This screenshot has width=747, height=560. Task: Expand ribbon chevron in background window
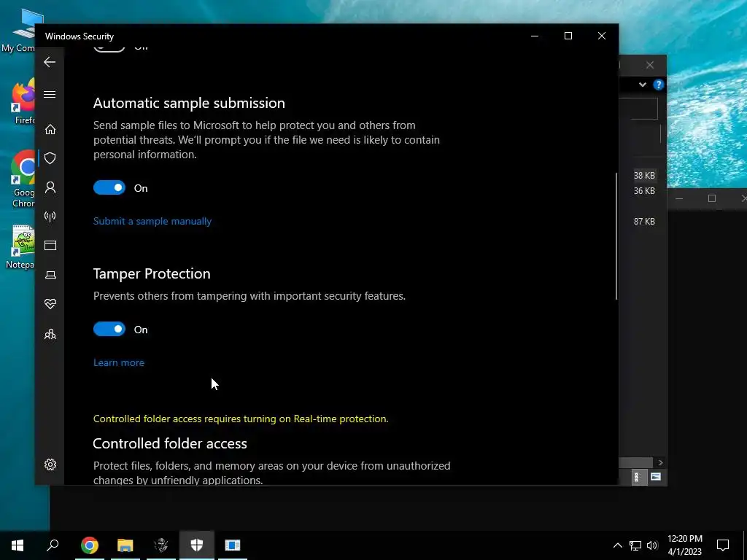(643, 85)
